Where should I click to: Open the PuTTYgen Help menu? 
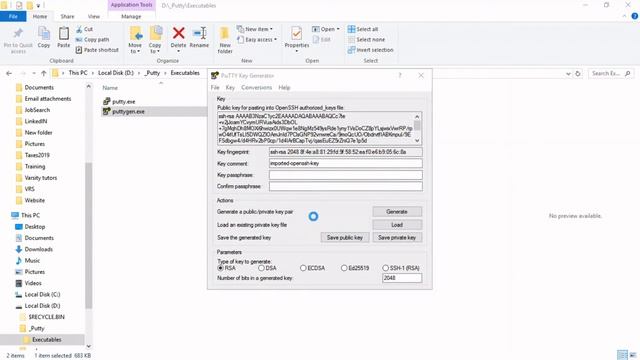coord(284,87)
